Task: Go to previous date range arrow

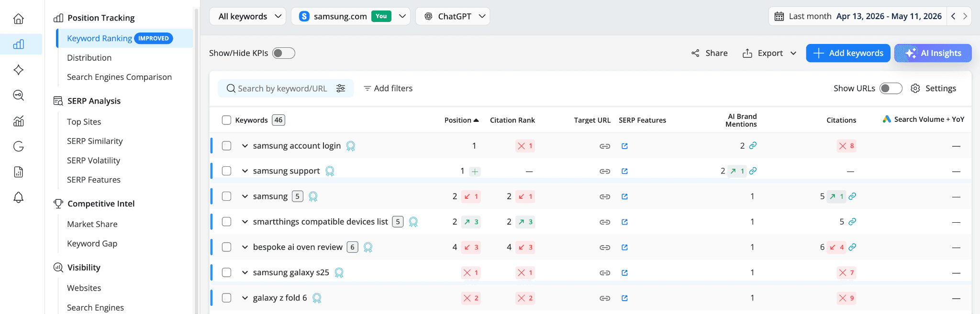Action: [953, 16]
